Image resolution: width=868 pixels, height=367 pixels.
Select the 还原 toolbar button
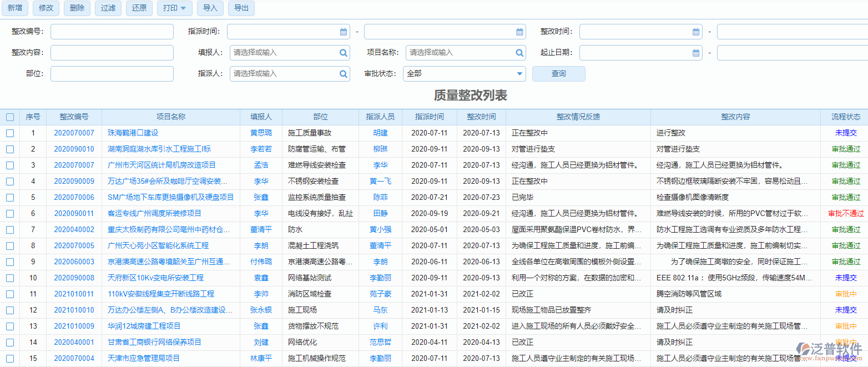pos(139,8)
